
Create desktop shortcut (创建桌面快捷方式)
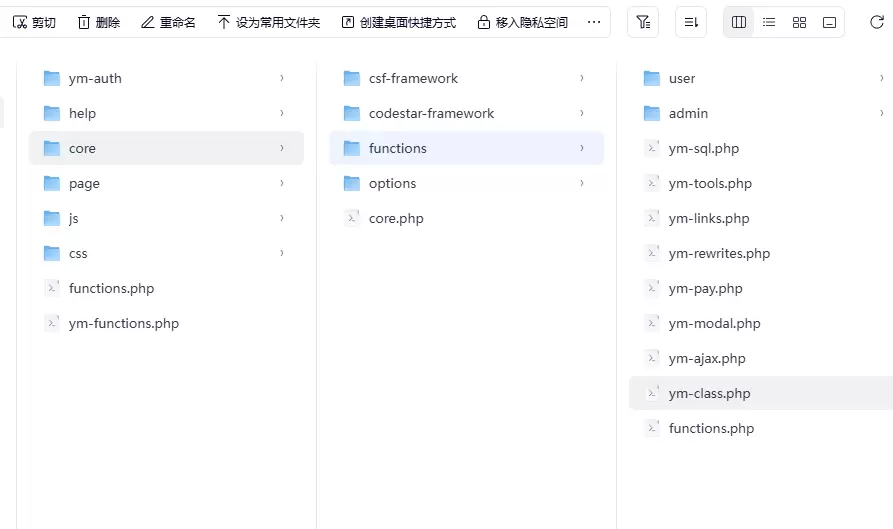pos(399,22)
